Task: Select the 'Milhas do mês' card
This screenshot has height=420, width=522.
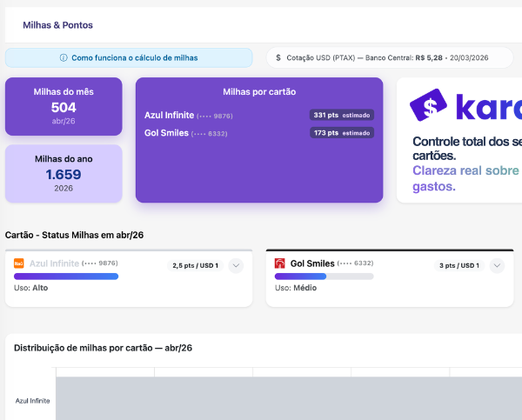Action: point(64,106)
